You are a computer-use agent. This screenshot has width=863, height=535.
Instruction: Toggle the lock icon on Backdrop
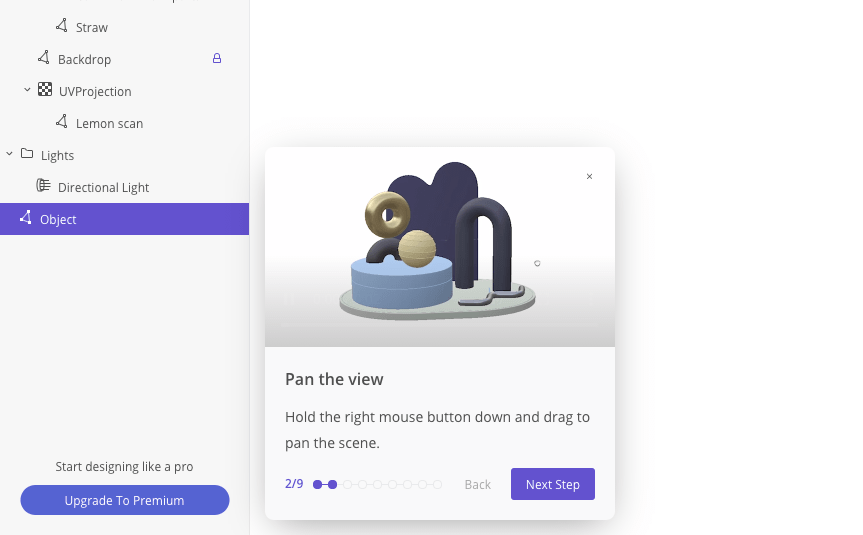(217, 58)
